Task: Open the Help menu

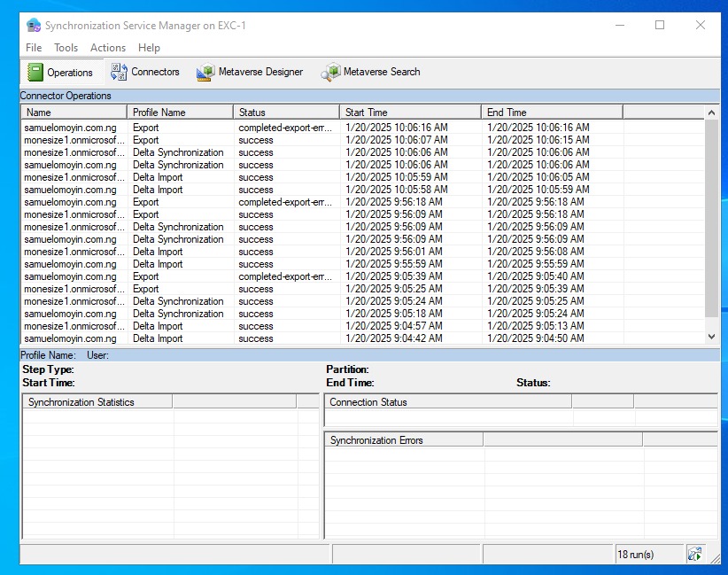Action: 149,48
